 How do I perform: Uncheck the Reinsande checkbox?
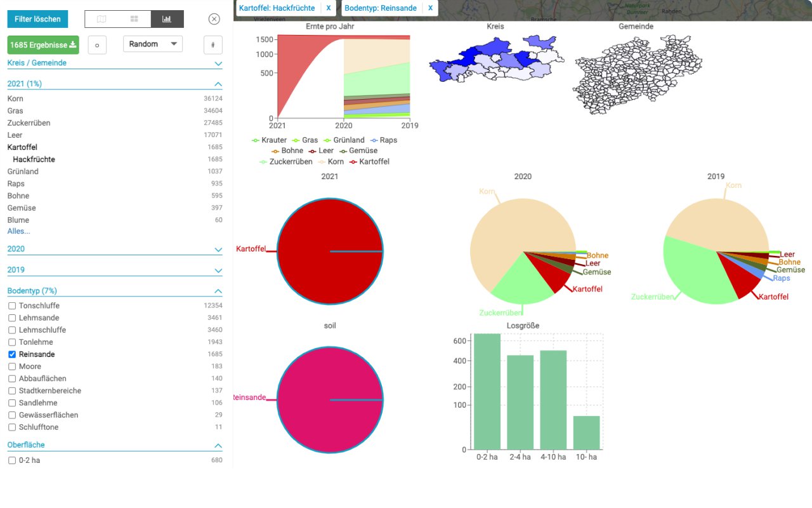click(12, 354)
